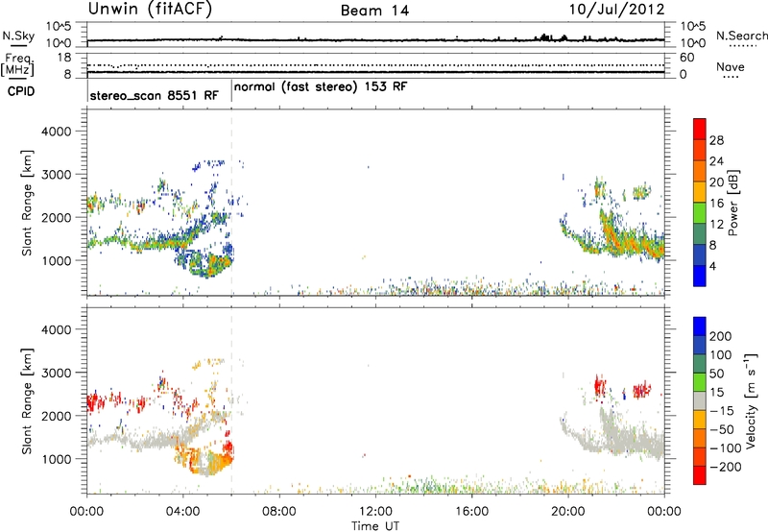Click the 'N.Search' legend label
The width and height of the screenshot is (768, 532).
click(x=741, y=36)
